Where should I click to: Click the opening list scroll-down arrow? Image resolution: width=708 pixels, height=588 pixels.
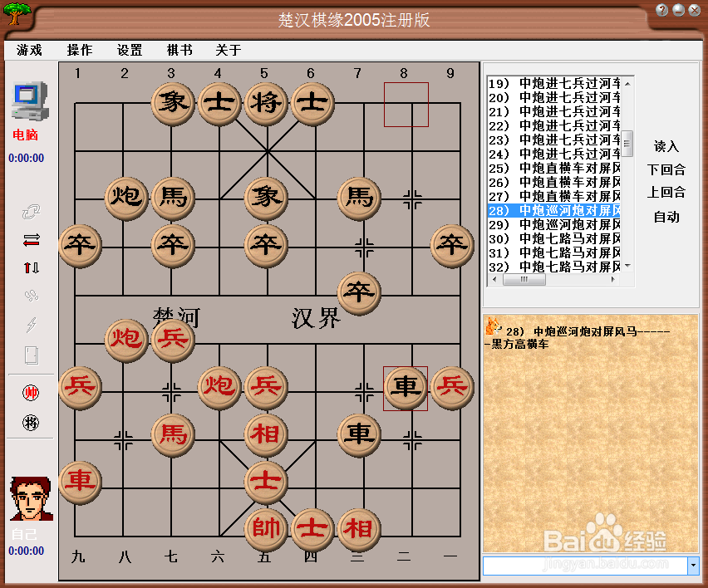click(x=627, y=266)
